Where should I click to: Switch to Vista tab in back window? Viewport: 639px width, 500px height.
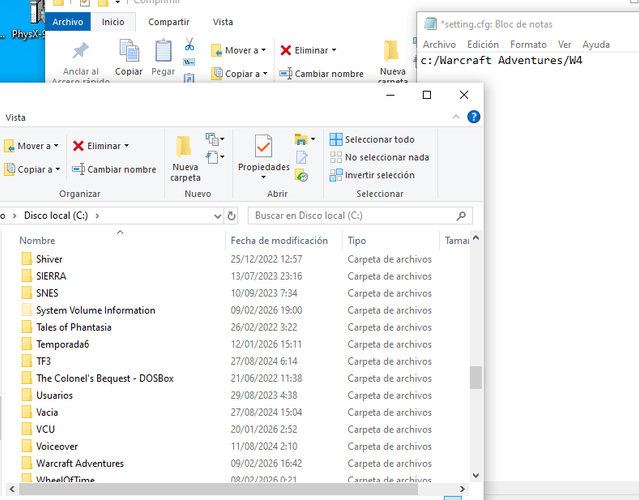[x=223, y=22]
